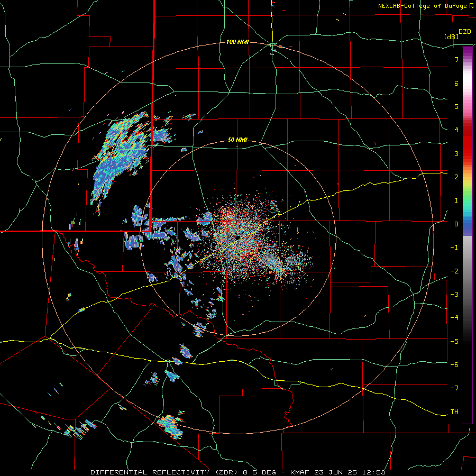This screenshot has height=476, width=476.
Task: Click the 0 tick label on the scale
Action: coord(456,224)
